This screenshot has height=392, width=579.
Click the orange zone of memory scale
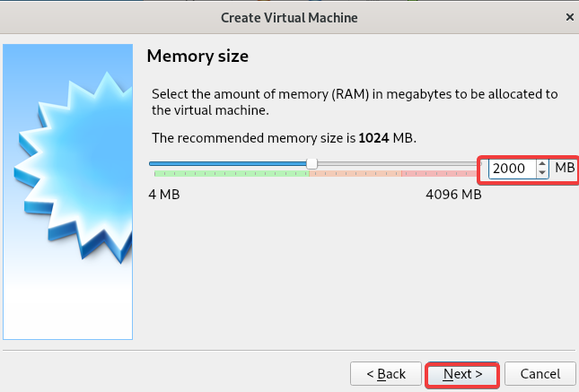tap(355, 173)
